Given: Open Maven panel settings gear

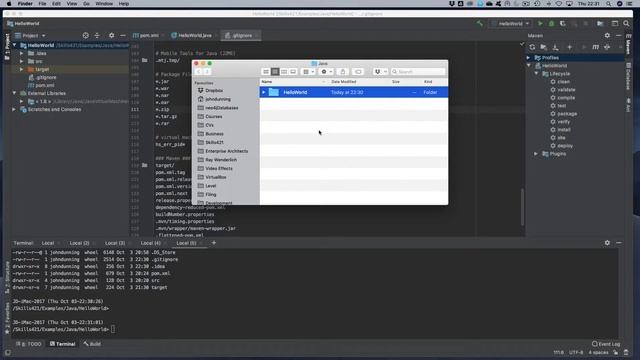Looking at the screenshot, I should click(x=607, y=36).
